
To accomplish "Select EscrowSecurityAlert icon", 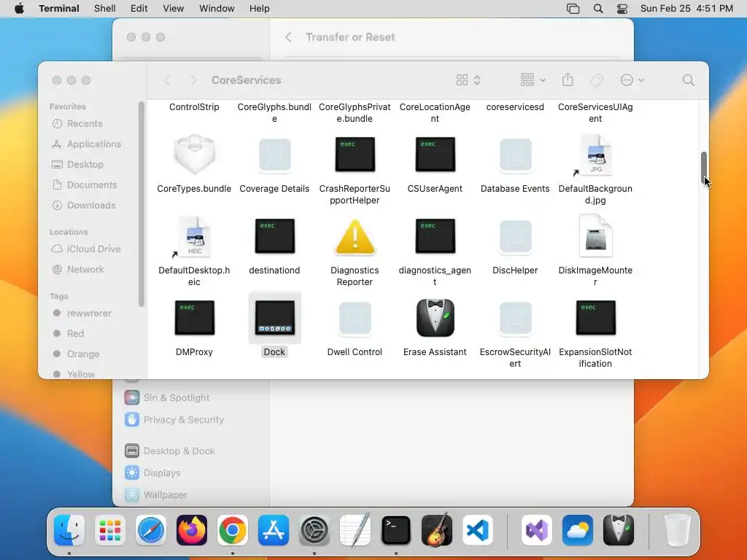I will [x=515, y=318].
